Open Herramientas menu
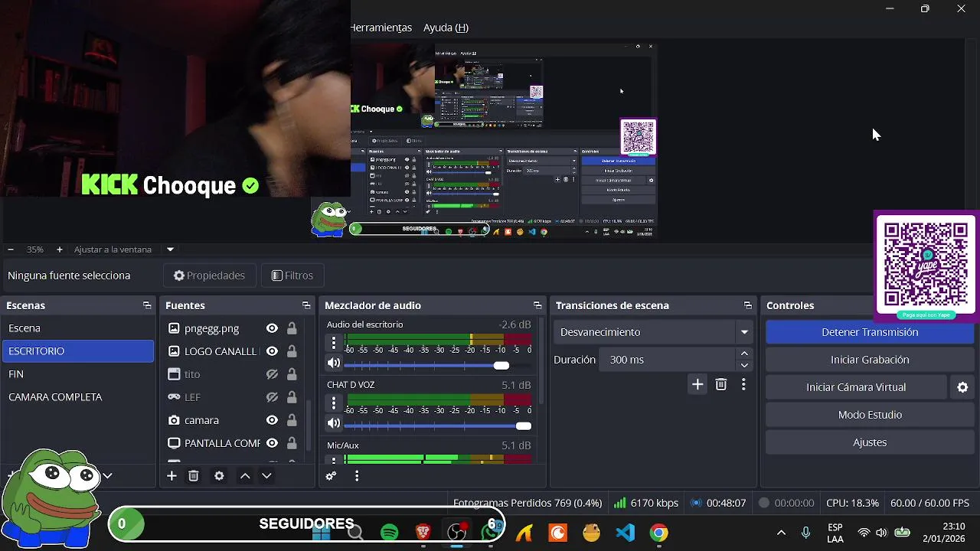 381,28
